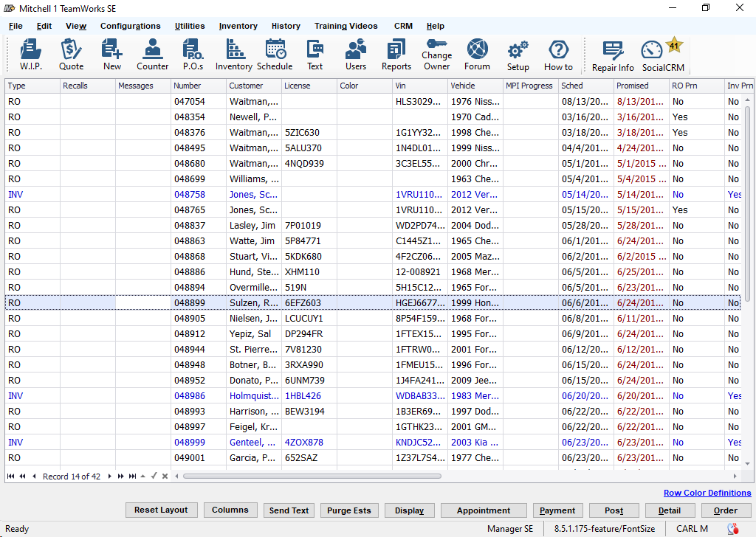
Task: Open the Row Color Definitions link
Action: pyautogui.click(x=707, y=493)
